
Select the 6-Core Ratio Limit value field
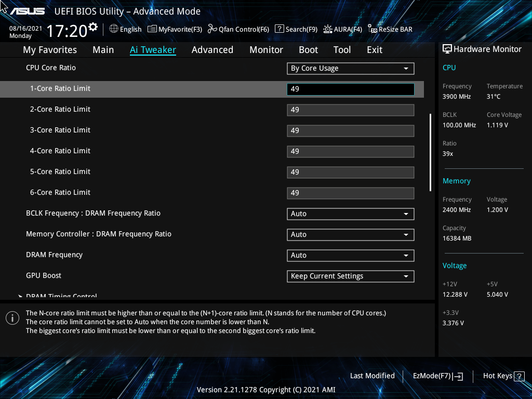[351, 193]
